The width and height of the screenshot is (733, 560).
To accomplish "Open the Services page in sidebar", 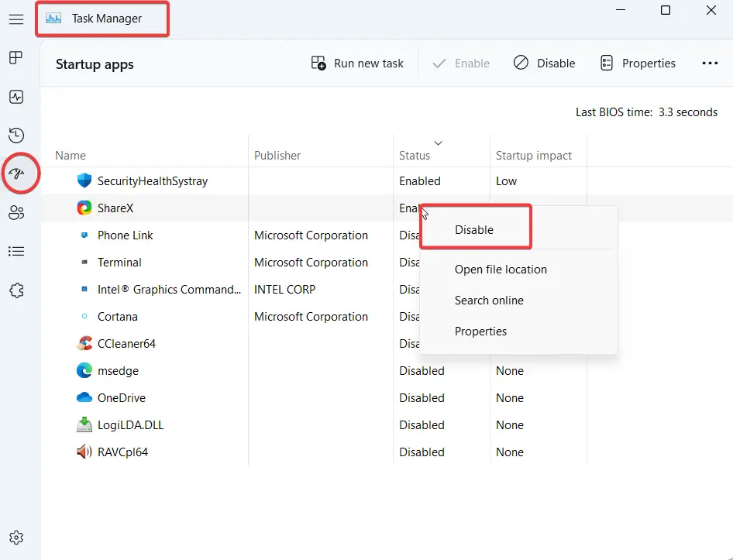I will [16, 290].
